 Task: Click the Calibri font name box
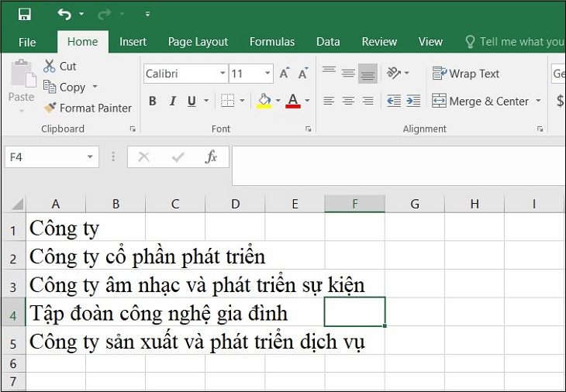pyautogui.click(x=181, y=74)
